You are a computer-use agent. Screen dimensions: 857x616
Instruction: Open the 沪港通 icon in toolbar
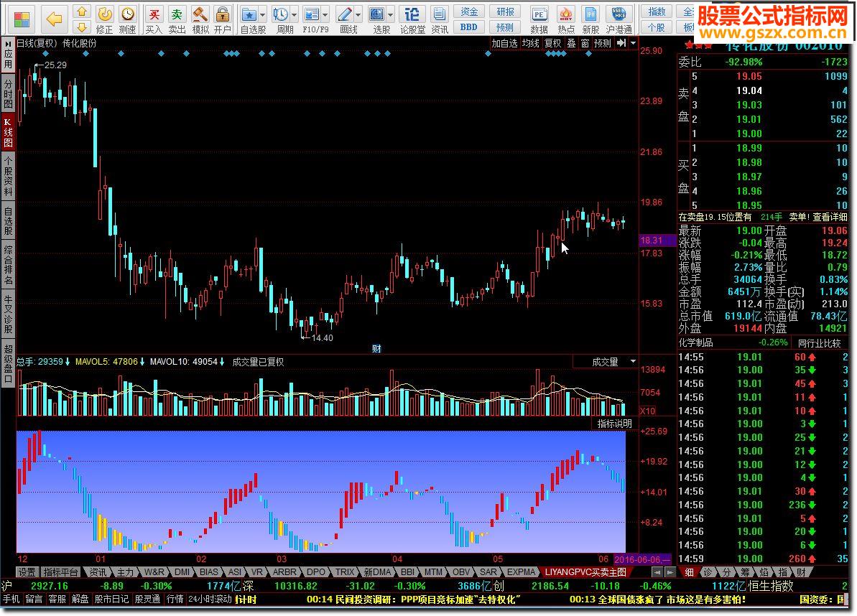click(619, 15)
